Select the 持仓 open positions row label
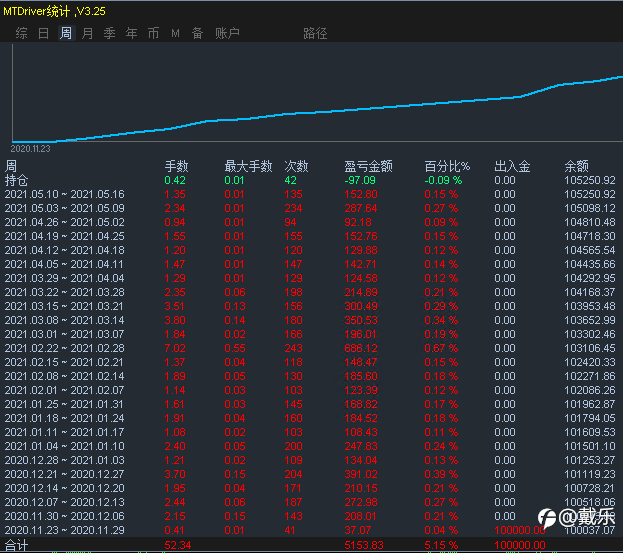Image resolution: width=623 pixels, height=553 pixels. [x=16, y=180]
